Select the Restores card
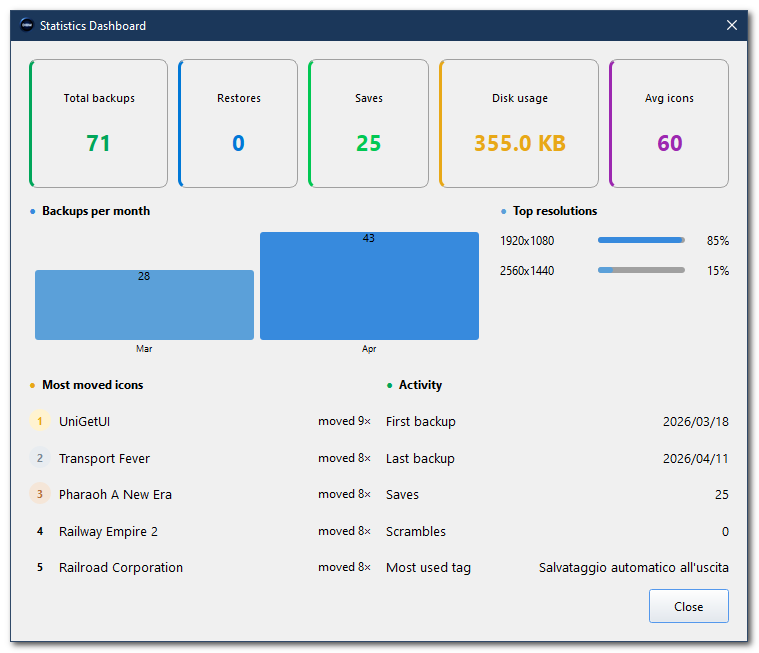759x653 pixels. click(x=238, y=123)
